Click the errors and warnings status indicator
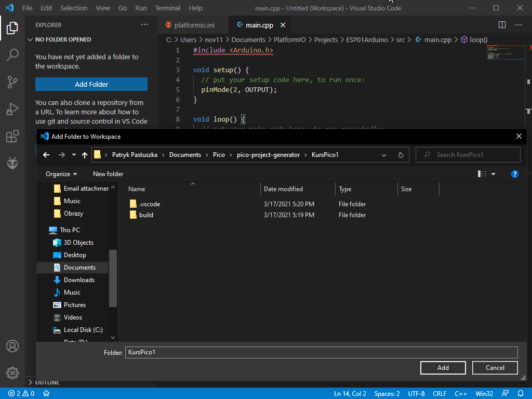 [x=21, y=394]
